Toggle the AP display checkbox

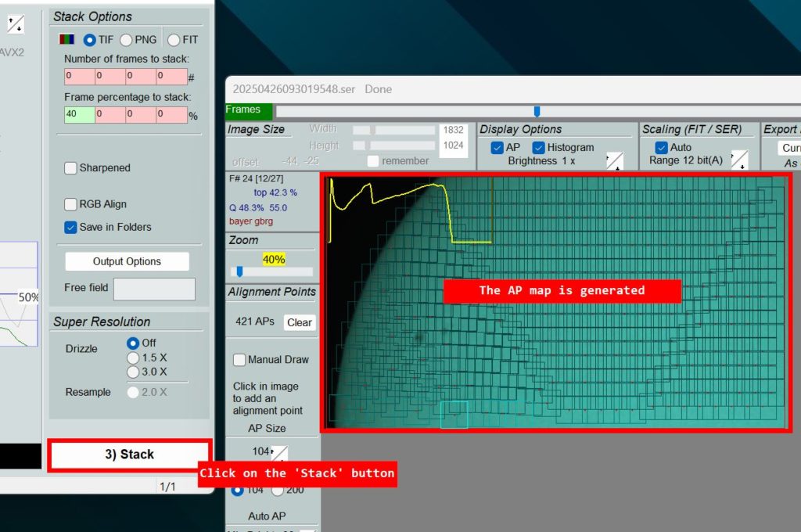click(497, 148)
